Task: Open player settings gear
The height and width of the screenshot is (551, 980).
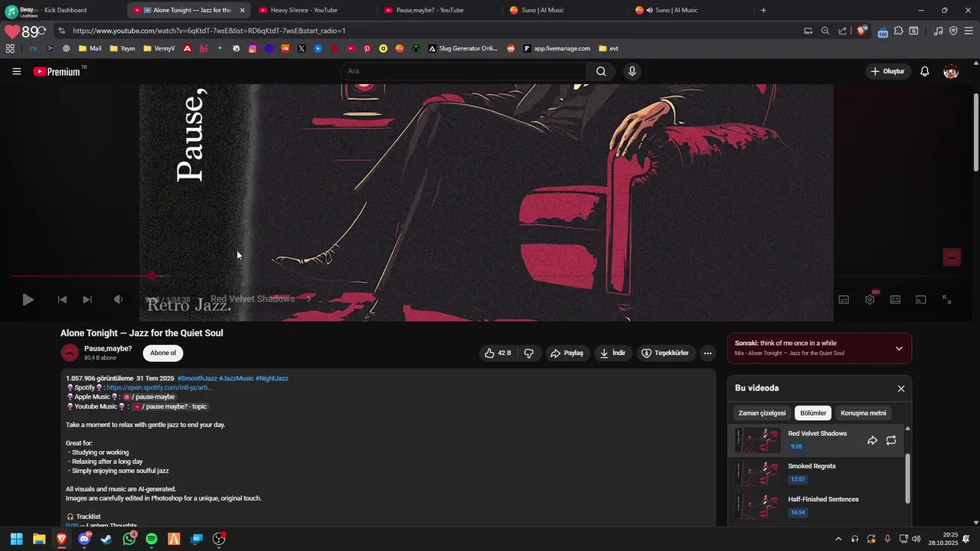Action: click(x=870, y=299)
